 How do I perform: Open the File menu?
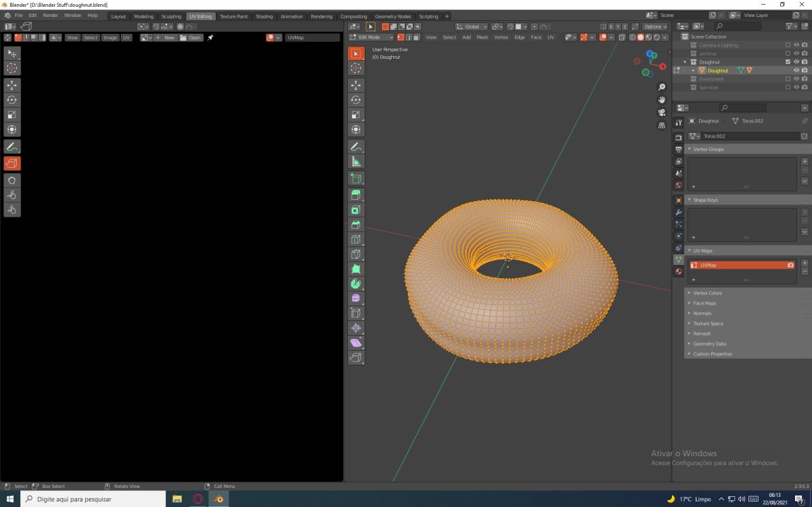(18, 15)
